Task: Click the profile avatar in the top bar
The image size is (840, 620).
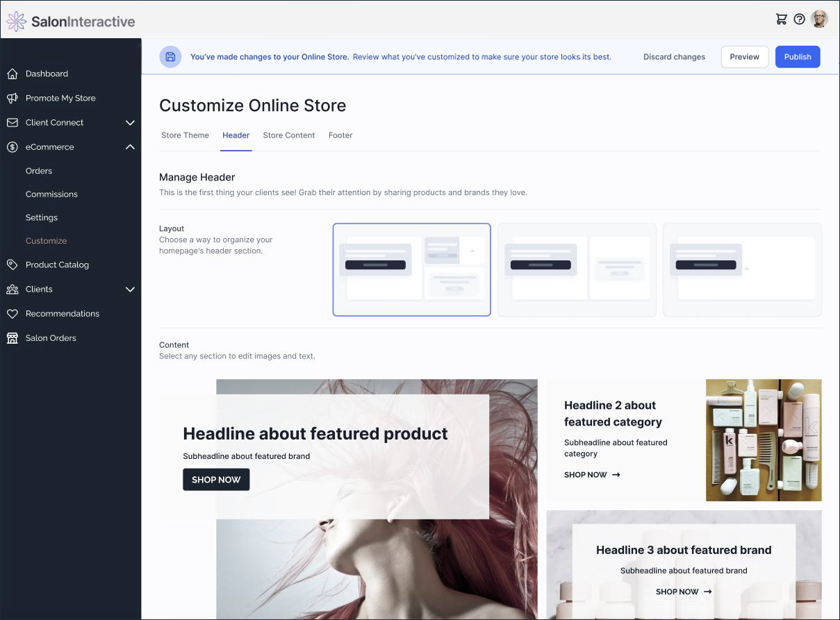Action: pyautogui.click(x=820, y=19)
